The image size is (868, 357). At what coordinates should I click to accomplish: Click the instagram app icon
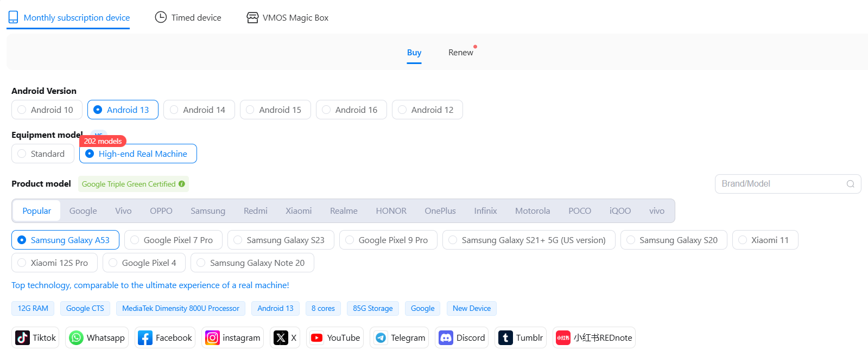pos(212,337)
